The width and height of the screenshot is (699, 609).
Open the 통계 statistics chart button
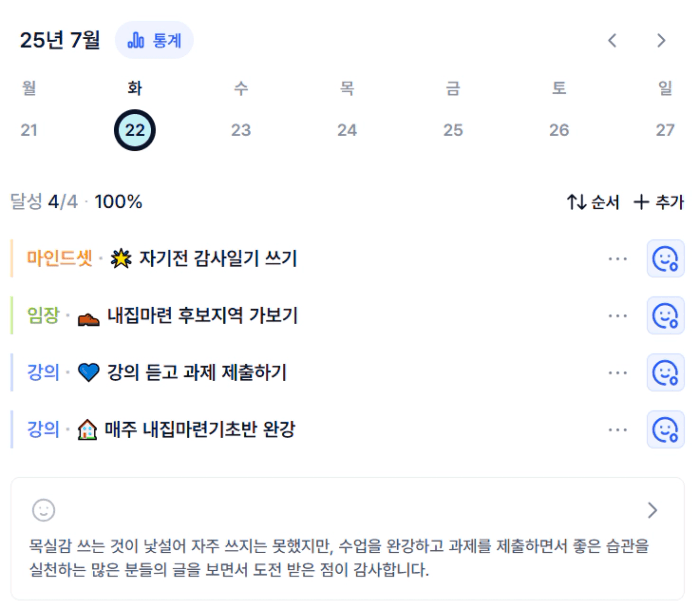(154, 40)
